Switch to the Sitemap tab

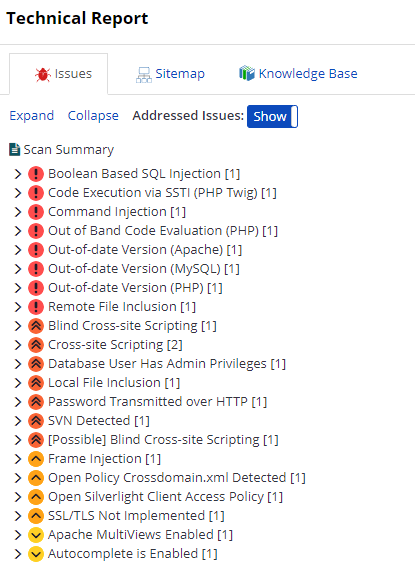pos(170,74)
